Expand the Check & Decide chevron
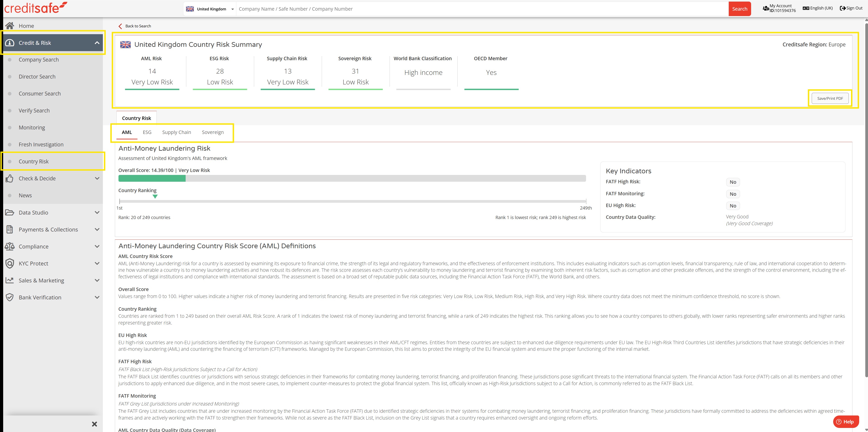This screenshot has width=868, height=432. click(97, 178)
